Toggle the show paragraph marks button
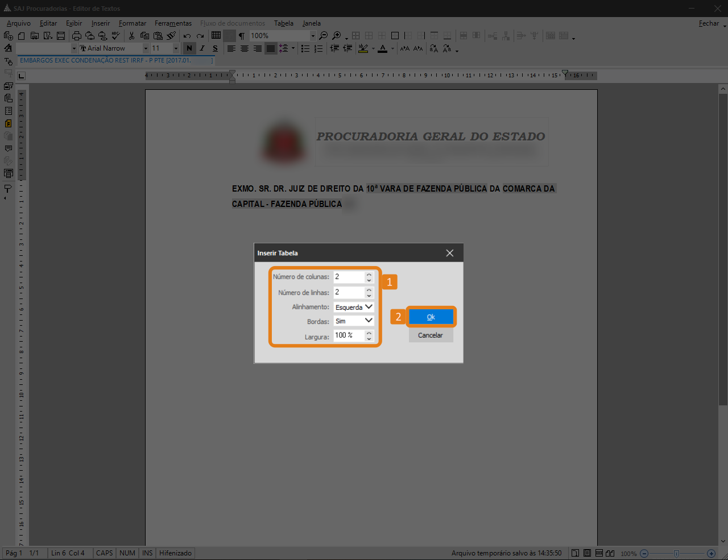 (242, 36)
